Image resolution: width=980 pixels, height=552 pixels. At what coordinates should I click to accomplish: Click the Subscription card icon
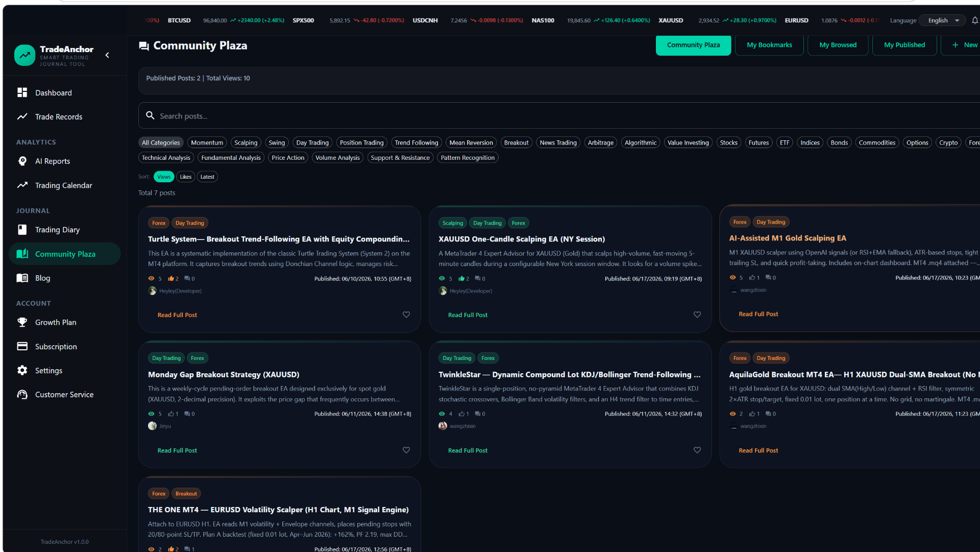(x=22, y=346)
